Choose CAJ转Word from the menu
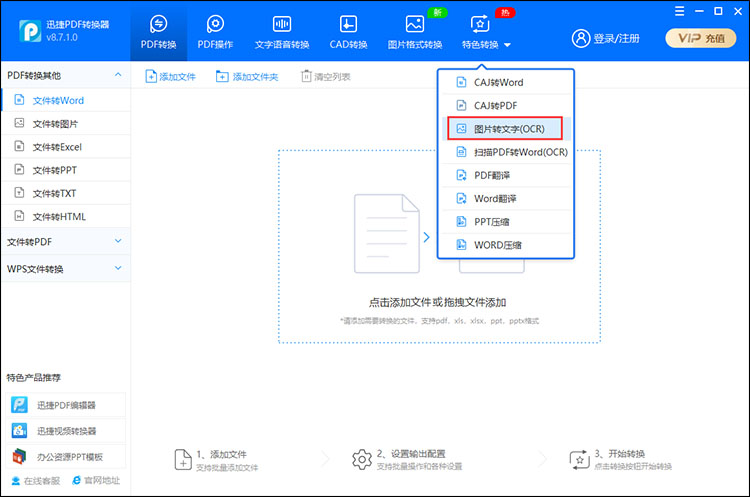 tap(506, 82)
